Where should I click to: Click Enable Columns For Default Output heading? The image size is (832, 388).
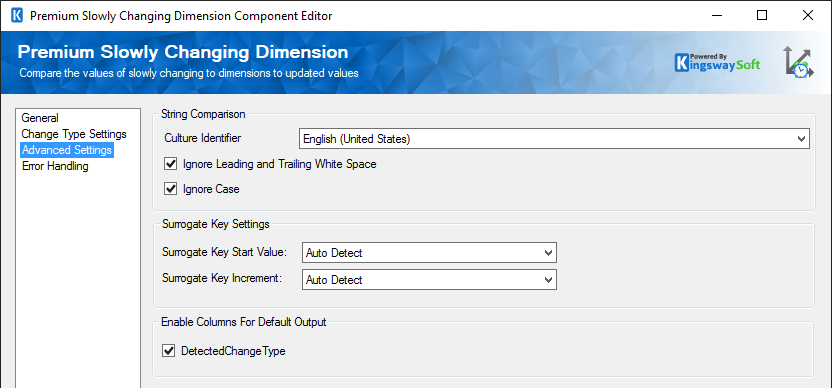click(x=244, y=322)
